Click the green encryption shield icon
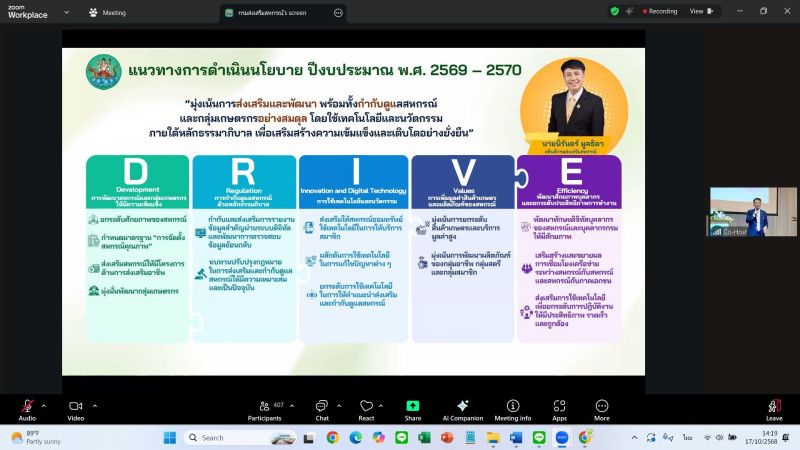The width and height of the screenshot is (800, 450). (x=615, y=11)
